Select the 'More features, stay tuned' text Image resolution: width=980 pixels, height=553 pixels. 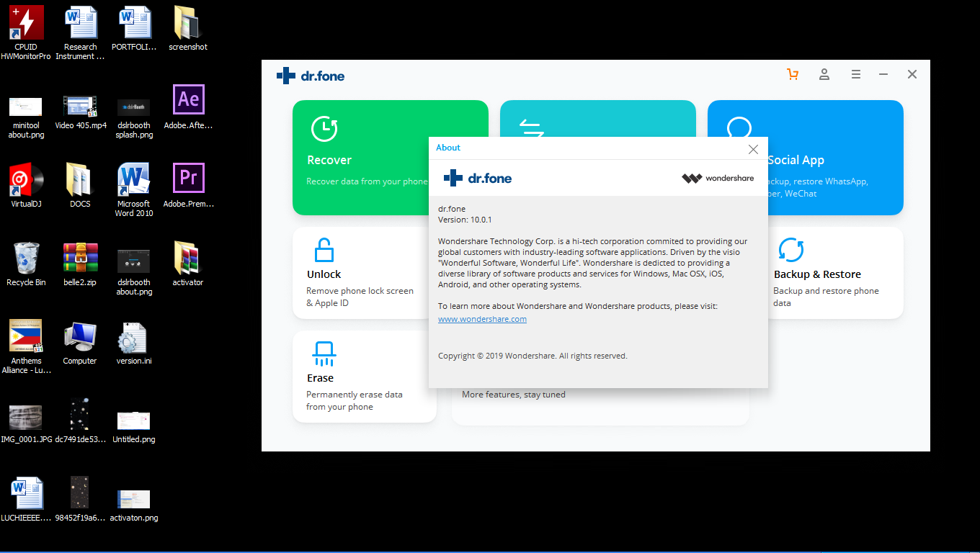click(x=514, y=395)
